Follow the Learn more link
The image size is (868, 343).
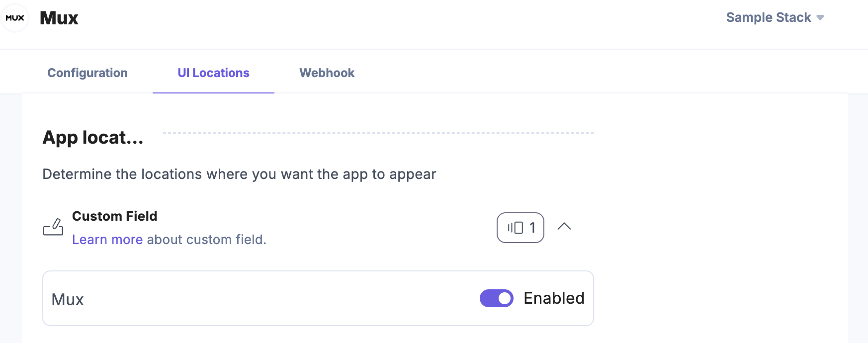coord(107,240)
